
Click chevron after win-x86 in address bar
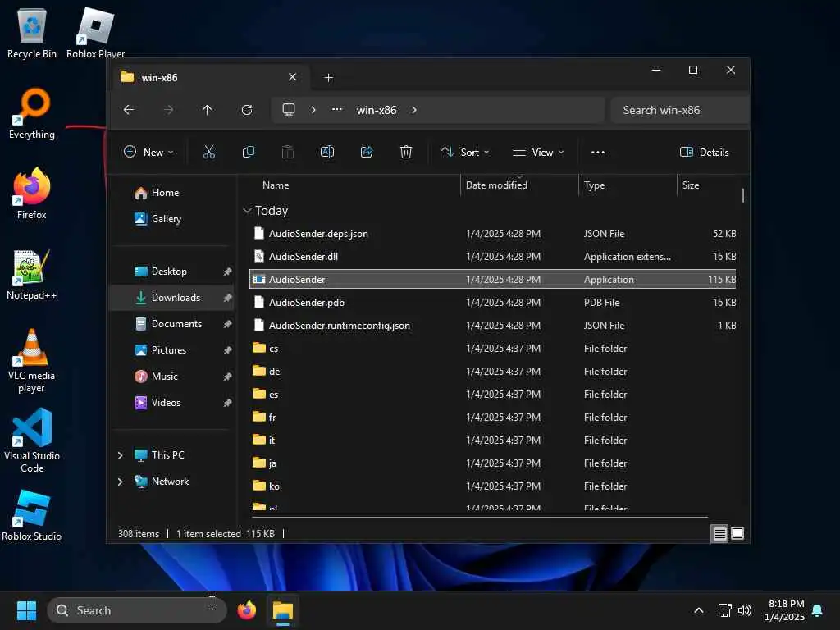(x=414, y=110)
